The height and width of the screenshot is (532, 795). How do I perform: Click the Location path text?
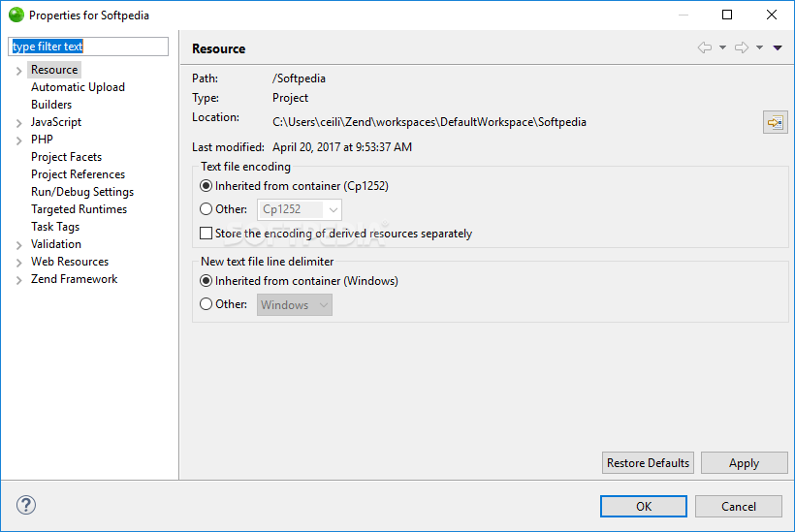click(429, 122)
